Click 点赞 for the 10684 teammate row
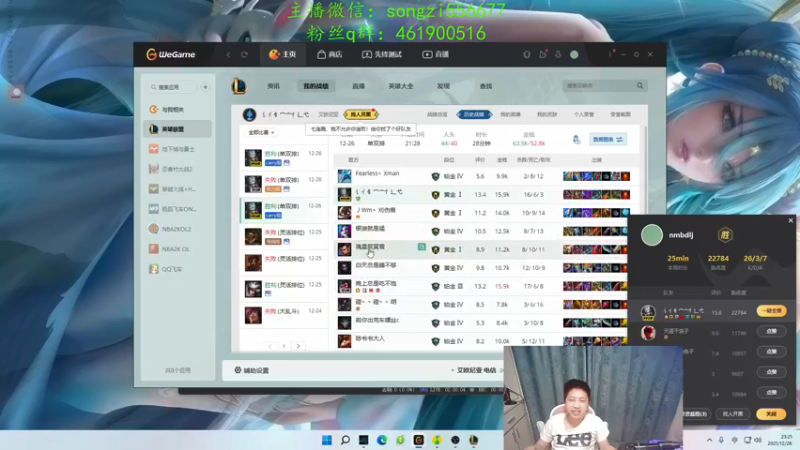 771,392
